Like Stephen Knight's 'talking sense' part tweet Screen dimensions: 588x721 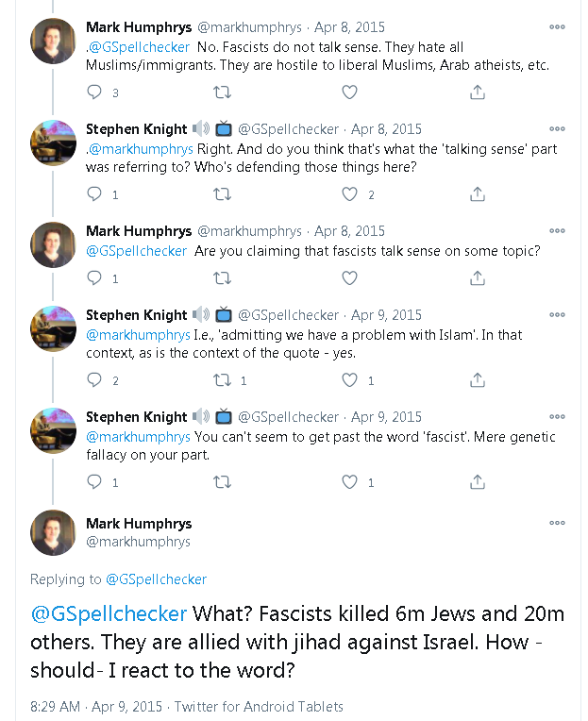pyautogui.click(x=350, y=194)
